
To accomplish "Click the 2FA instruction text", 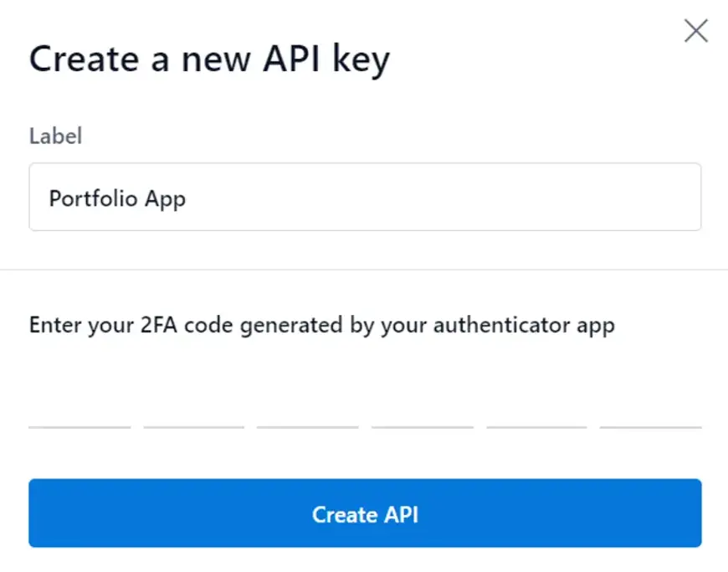I will tap(322, 325).
